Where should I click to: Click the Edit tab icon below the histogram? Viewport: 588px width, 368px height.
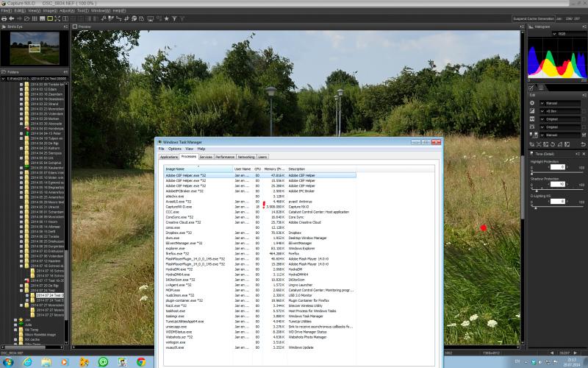[x=531, y=88]
